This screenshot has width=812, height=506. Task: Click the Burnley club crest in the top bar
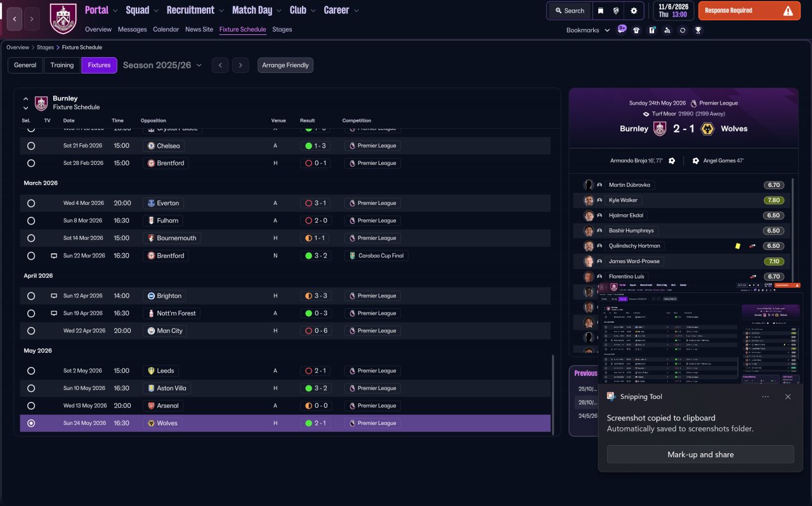pyautogui.click(x=63, y=19)
